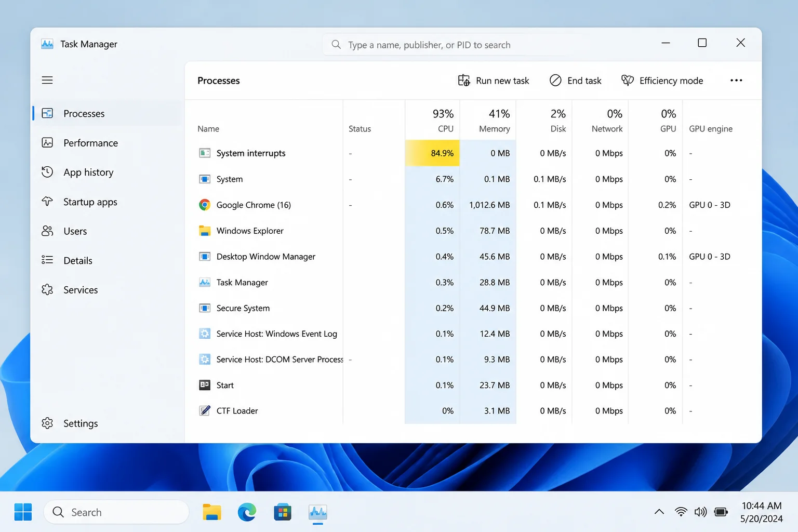Click the taskbar Search box
Viewport: 798px width, 532px height.
(116, 512)
